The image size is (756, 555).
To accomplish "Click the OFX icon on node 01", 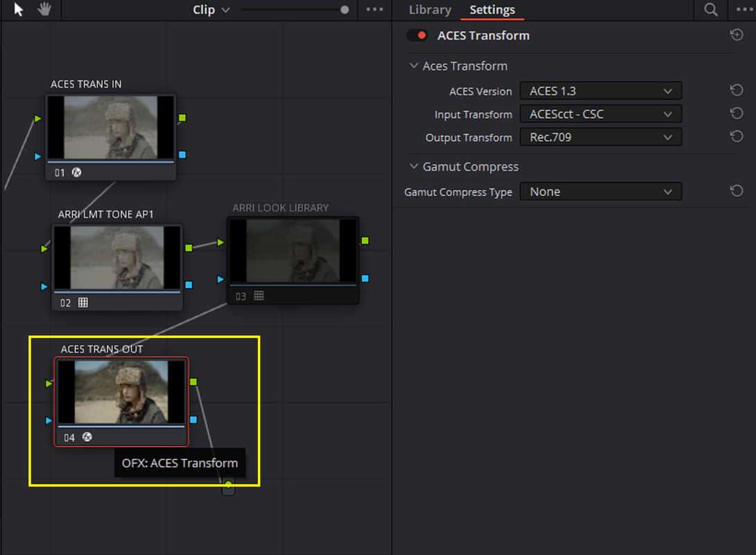I will pos(77,172).
